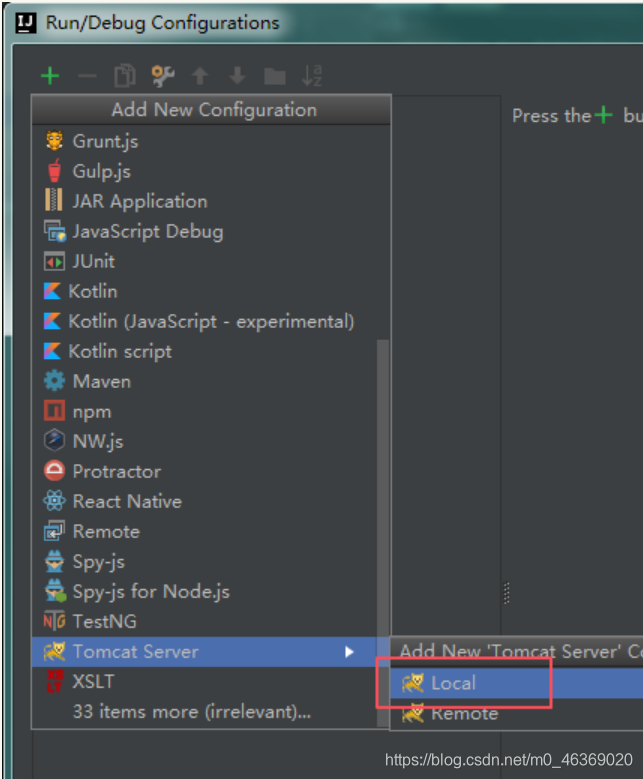
Task: Click the green plus add configuration icon
Action: point(50,76)
